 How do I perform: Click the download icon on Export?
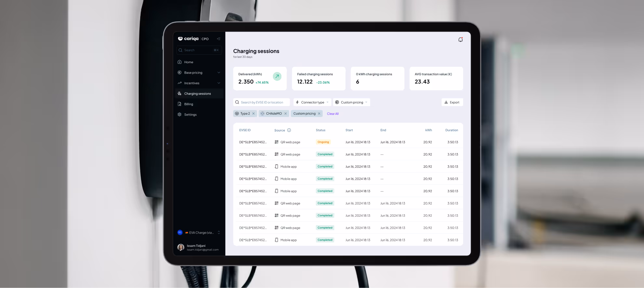coord(446,102)
